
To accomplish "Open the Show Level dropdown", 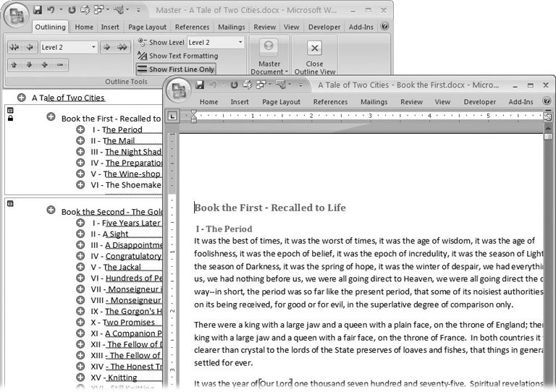I will (240, 43).
